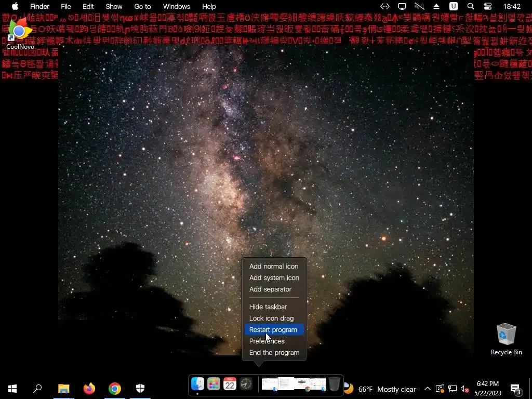Image resolution: width=532 pixels, height=399 pixels.
Task: Open Preferences from the context menu
Action: pyautogui.click(x=267, y=341)
